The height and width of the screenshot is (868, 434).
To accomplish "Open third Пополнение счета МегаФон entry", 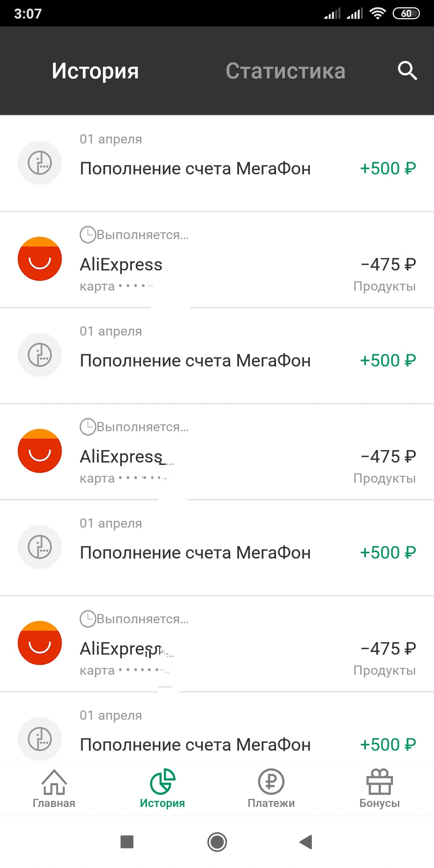I will tap(217, 548).
